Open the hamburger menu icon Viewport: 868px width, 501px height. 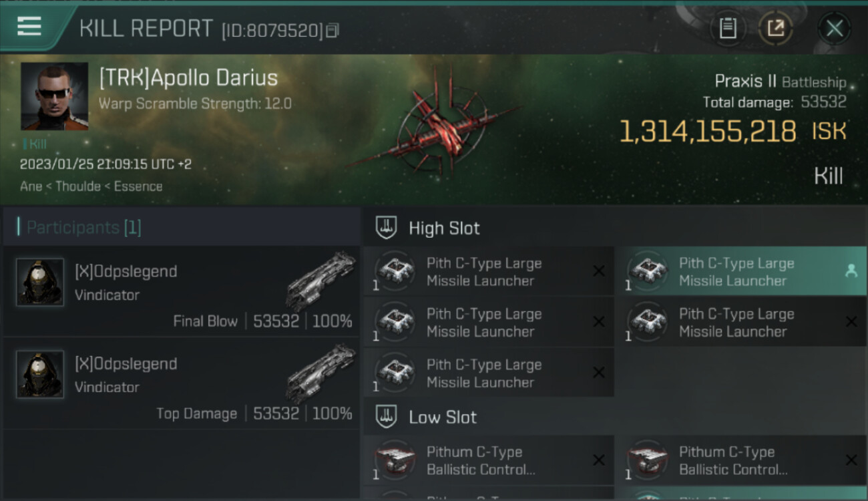point(29,27)
